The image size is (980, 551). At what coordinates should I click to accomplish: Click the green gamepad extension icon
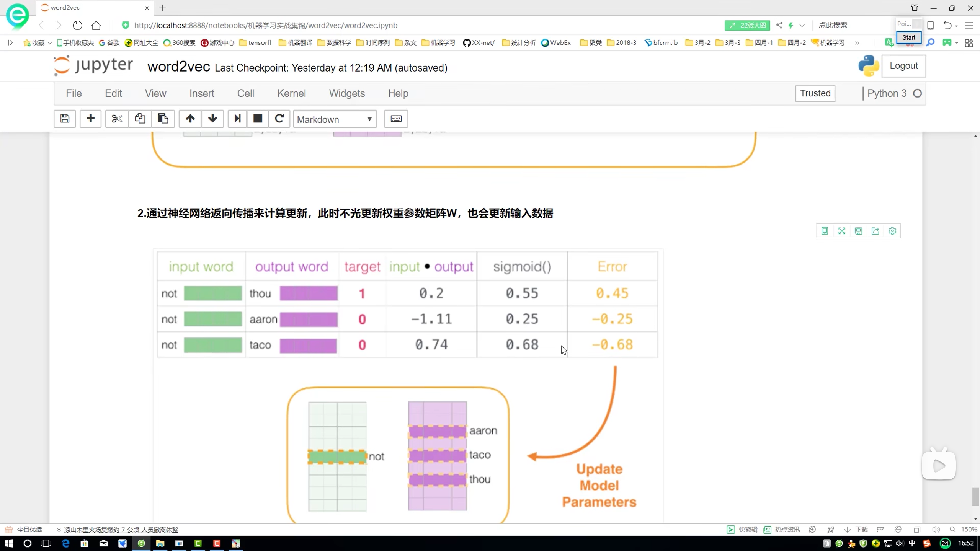pos(947,42)
